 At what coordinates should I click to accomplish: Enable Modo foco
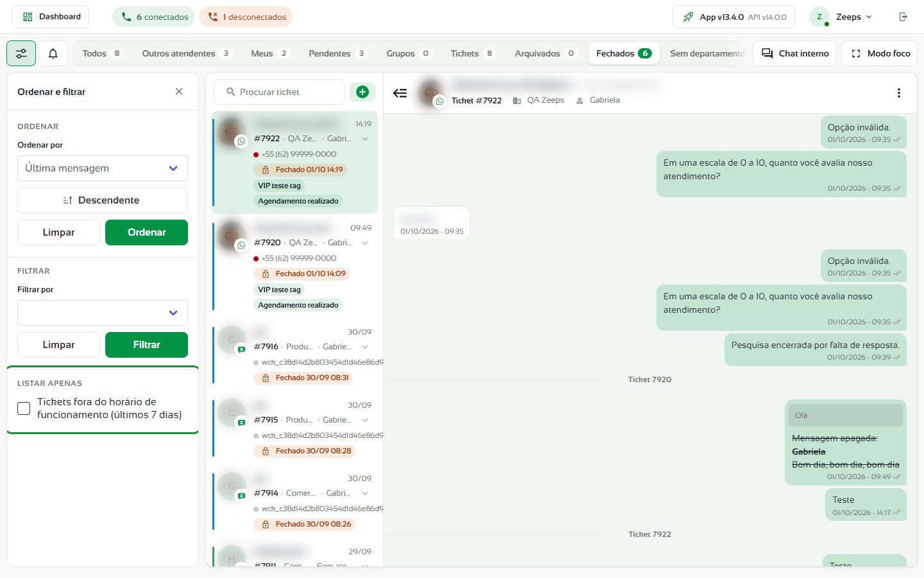pos(880,53)
